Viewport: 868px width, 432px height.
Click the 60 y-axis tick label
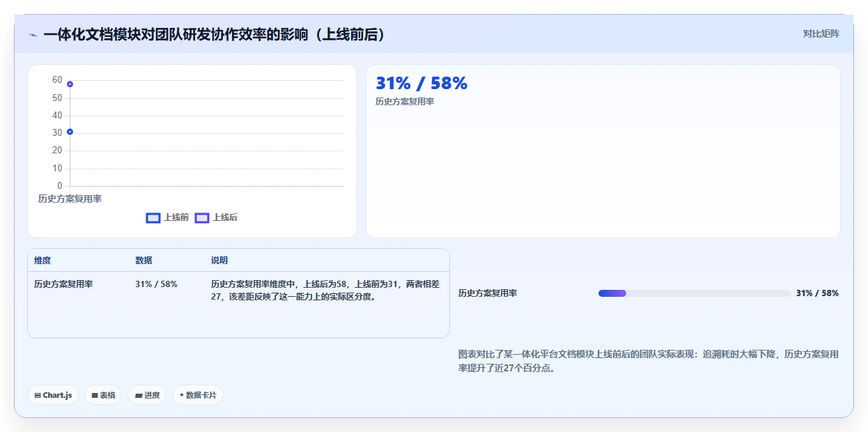pos(57,80)
